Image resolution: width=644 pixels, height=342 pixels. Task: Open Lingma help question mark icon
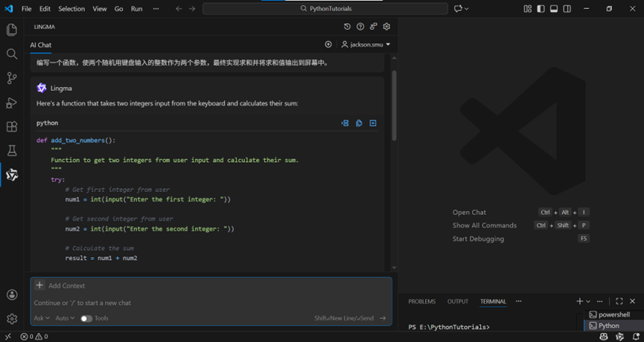360,27
